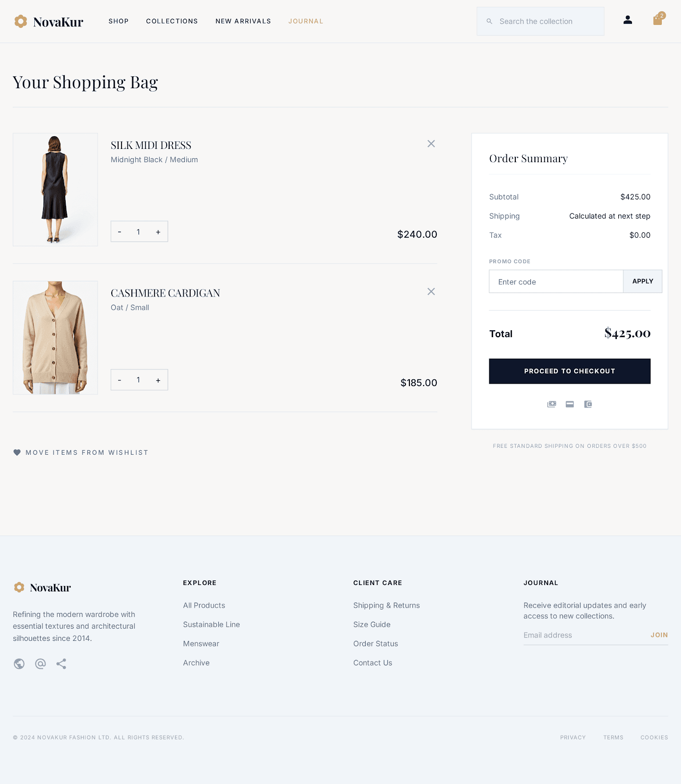The height and width of the screenshot is (784, 681).
Task: Decrease Cashmere Cardigan quantity
Action: [120, 380]
